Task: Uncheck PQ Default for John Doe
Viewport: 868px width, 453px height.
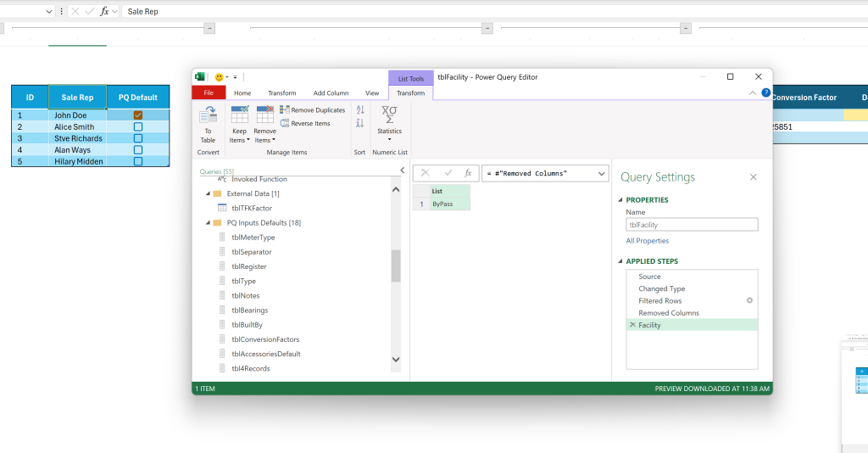Action: pos(138,115)
